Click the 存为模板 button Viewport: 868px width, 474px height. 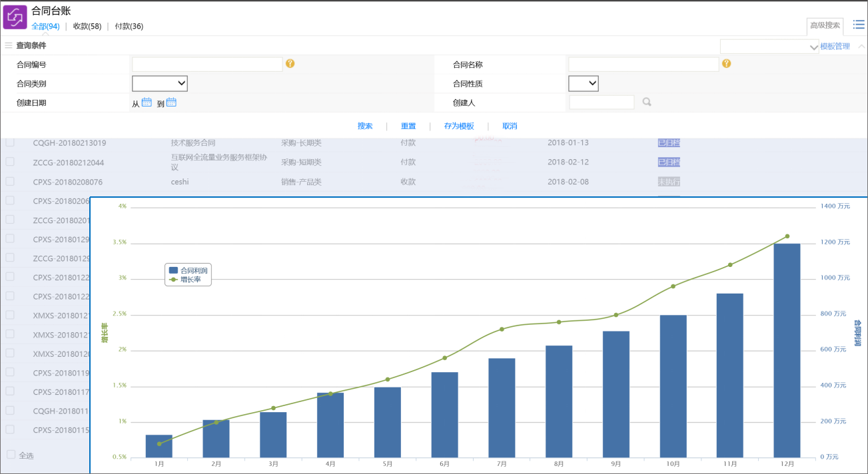459,126
